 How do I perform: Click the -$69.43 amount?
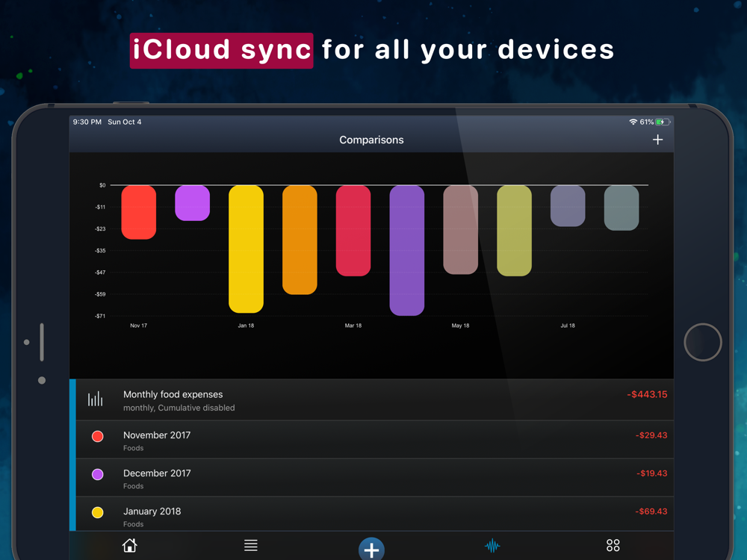point(651,511)
